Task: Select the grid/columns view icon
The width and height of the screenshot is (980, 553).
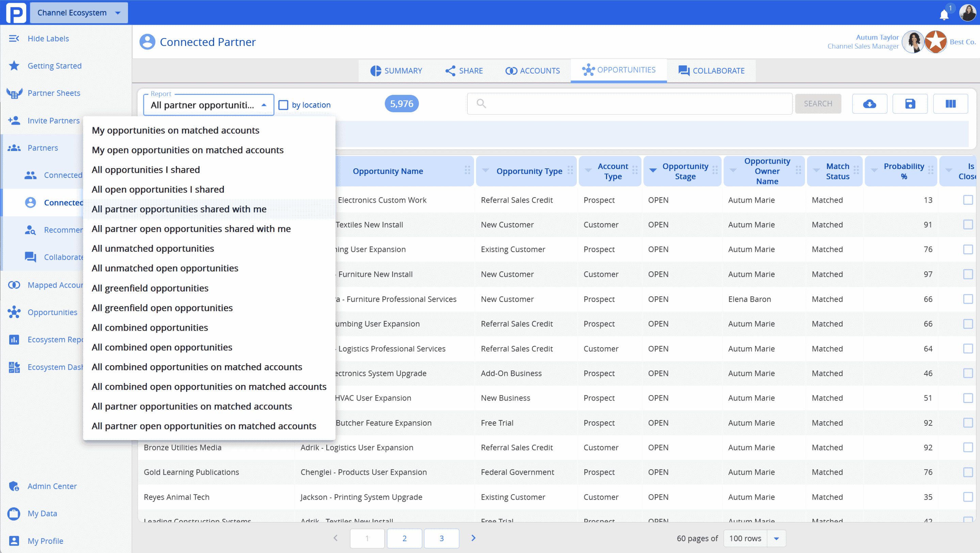Action: click(950, 104)
